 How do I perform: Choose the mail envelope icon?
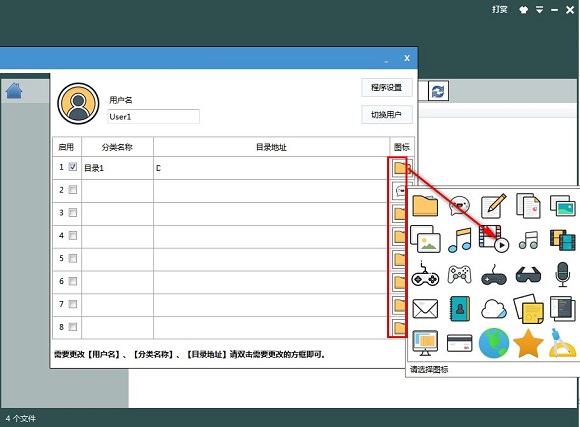[x=425, y=309]
